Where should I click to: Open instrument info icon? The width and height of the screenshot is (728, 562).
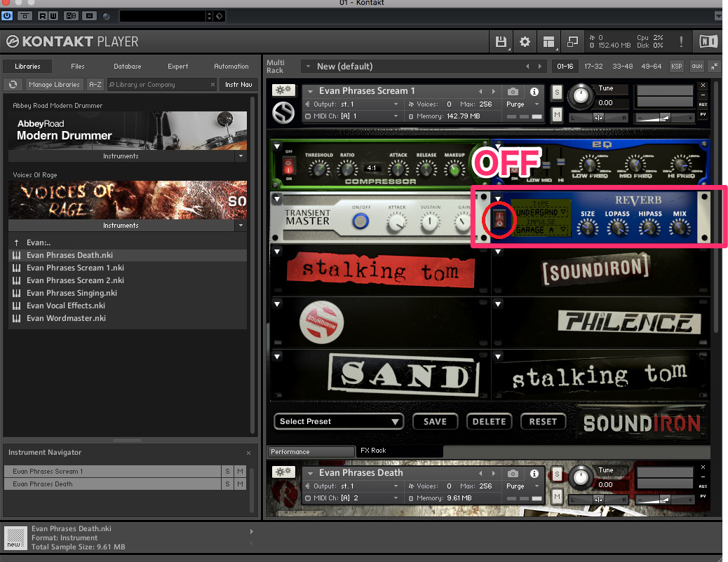click(534, 92)
